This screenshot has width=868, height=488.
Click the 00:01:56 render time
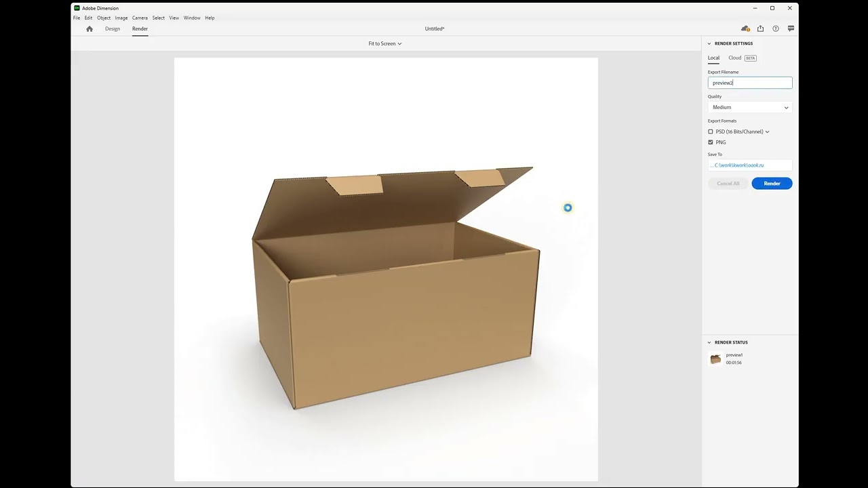(x=734, y=363)
